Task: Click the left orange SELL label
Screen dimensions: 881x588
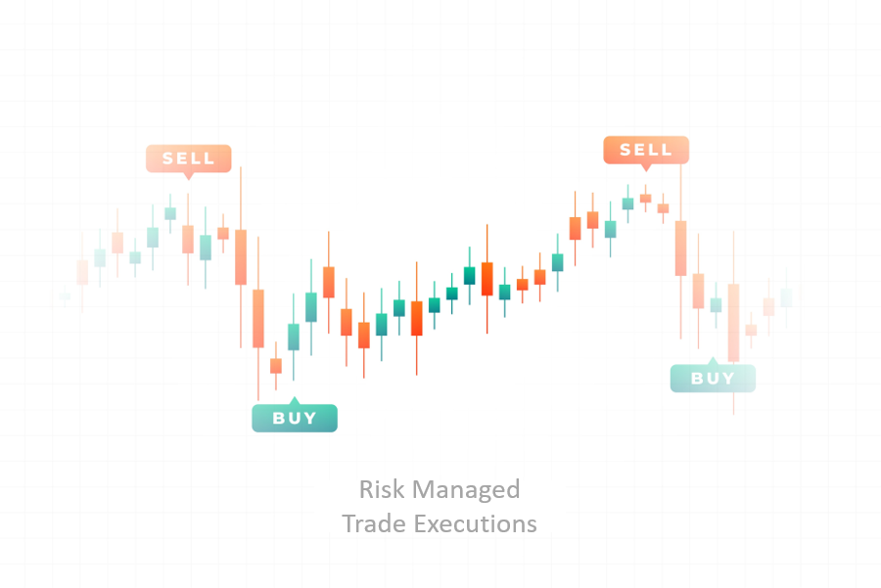Action: pyautogui.click(x=189, y=158)
